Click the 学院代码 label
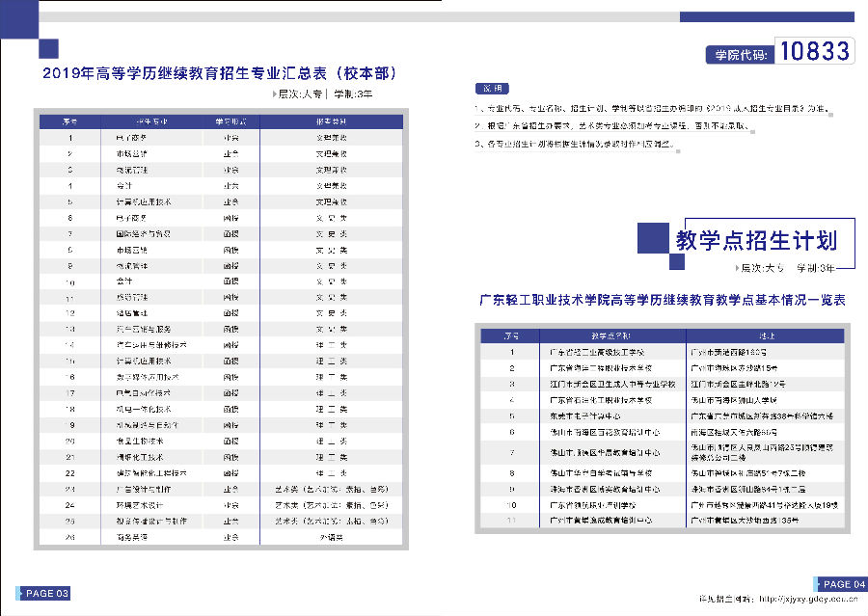This screenshot has width=868, height=616. 738,54
